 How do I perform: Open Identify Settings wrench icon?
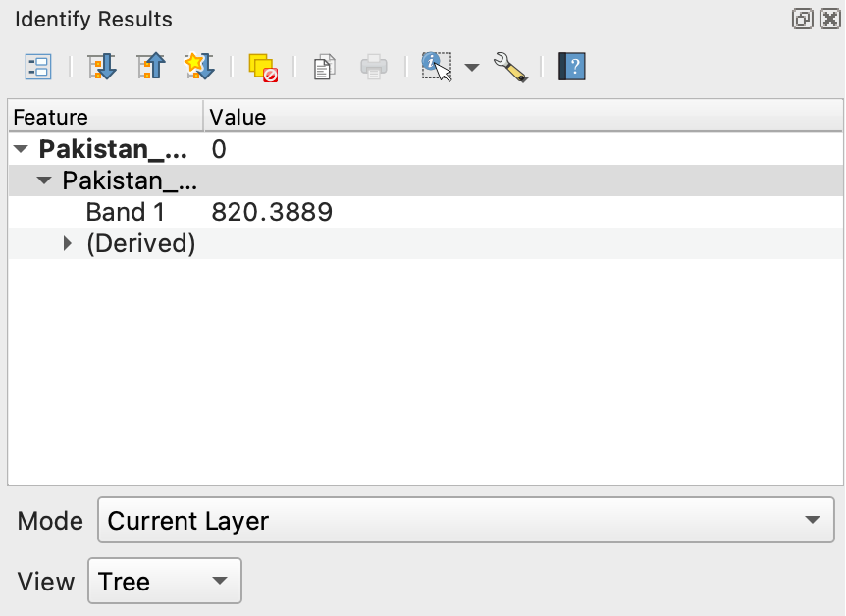(x=510, y=67)
